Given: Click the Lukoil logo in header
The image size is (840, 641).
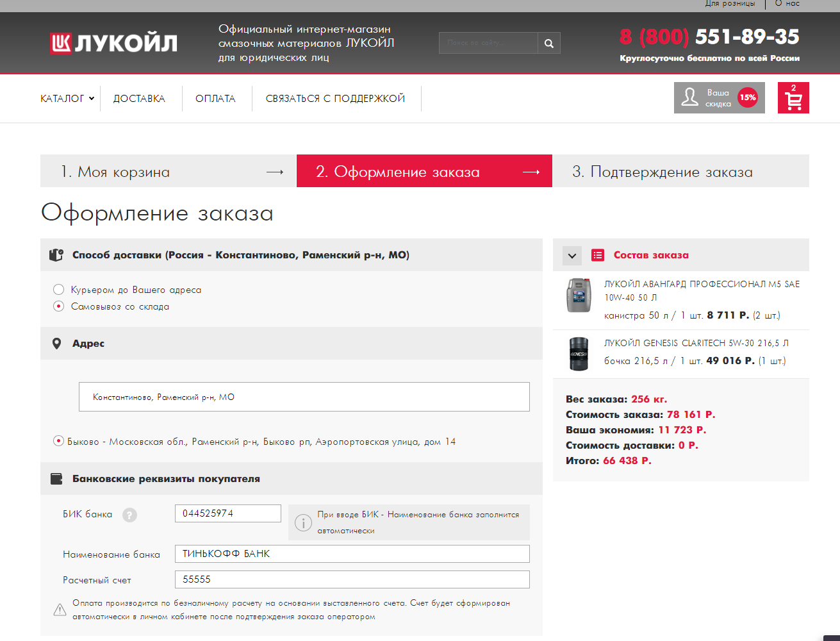Looking at the screenshot, I should click(x=113, y=43).
